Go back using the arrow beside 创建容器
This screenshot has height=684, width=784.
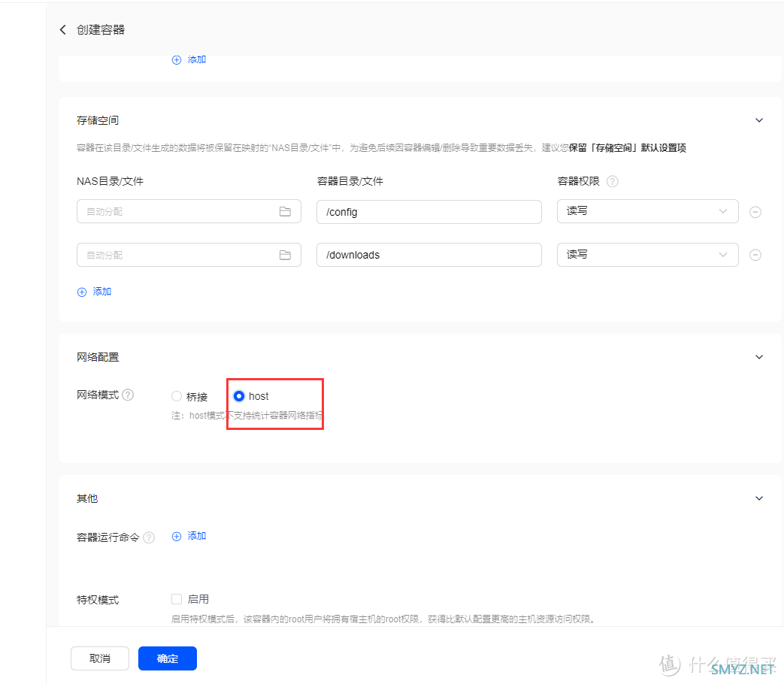click(x=63, y=30)
